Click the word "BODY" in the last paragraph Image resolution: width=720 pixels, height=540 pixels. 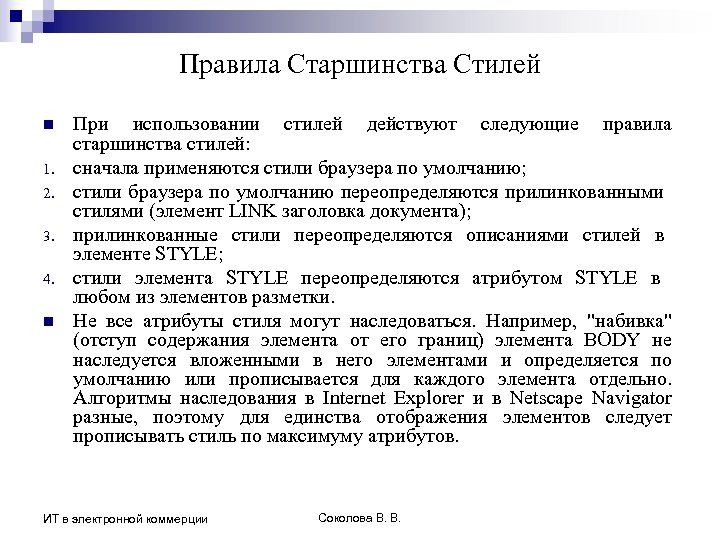click(612, 340)
